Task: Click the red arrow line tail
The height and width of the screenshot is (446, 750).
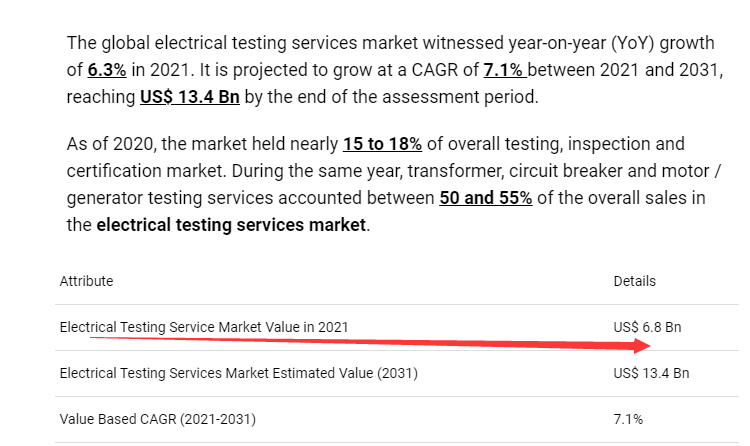Action: coord(96,338)
